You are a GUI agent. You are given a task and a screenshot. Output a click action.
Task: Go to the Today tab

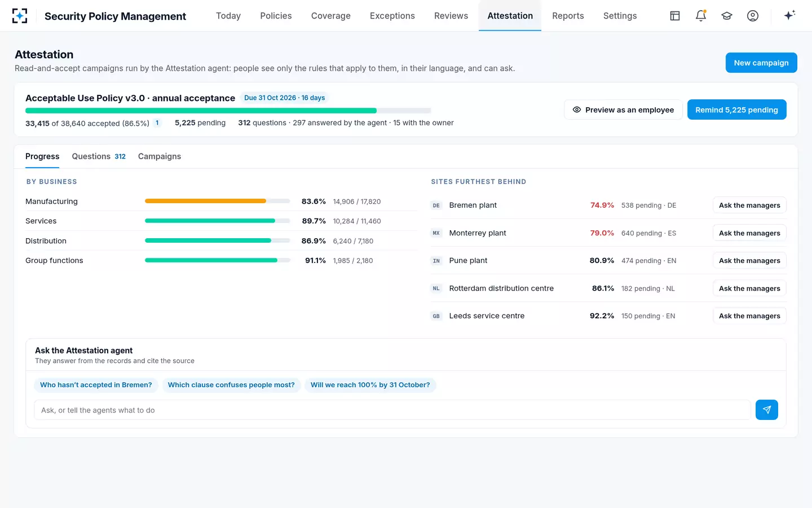[228, 16]
